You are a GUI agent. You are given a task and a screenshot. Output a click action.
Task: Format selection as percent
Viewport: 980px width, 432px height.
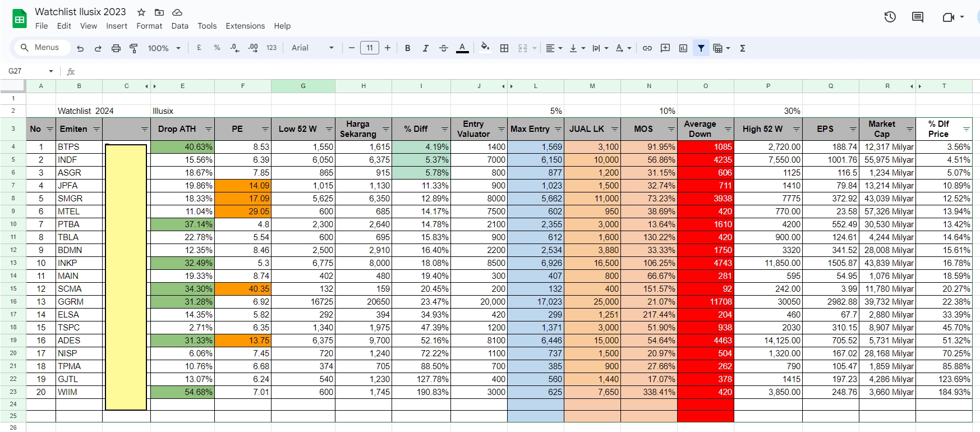pos(217,48)
